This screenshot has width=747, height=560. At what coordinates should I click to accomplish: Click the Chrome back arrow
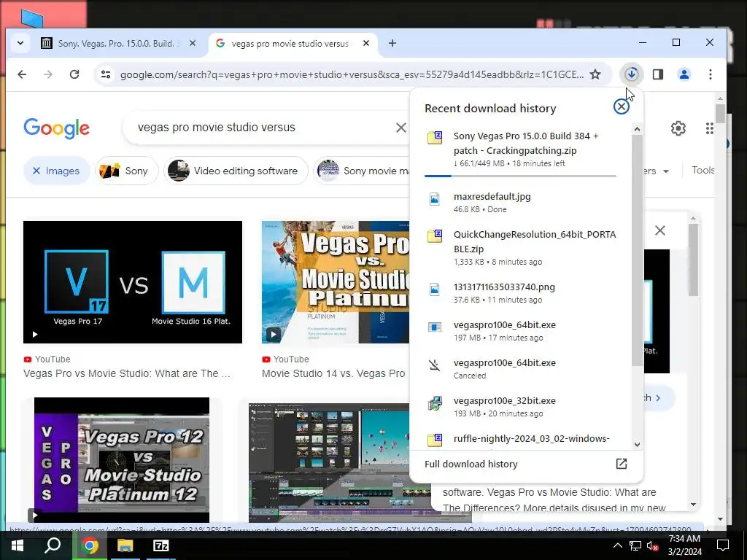22,74
